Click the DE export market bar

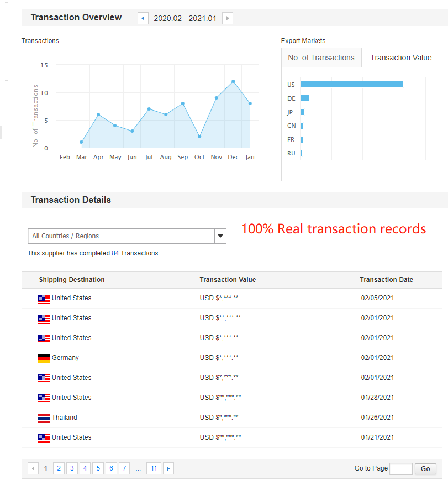304,98
